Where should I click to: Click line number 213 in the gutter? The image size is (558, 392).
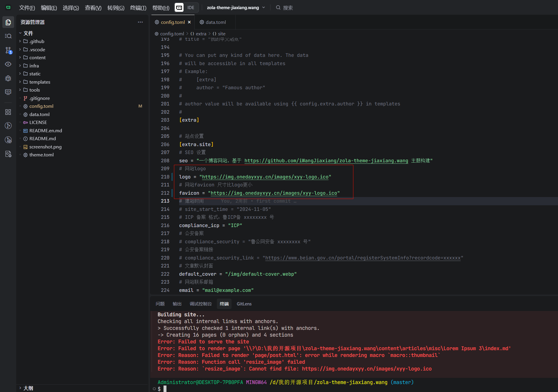point(165,201)
